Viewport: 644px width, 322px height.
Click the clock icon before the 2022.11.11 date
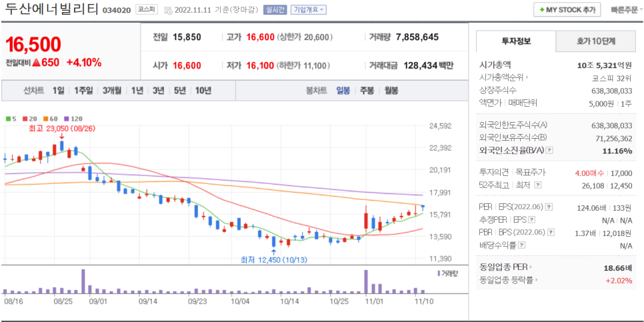point(168,10)
